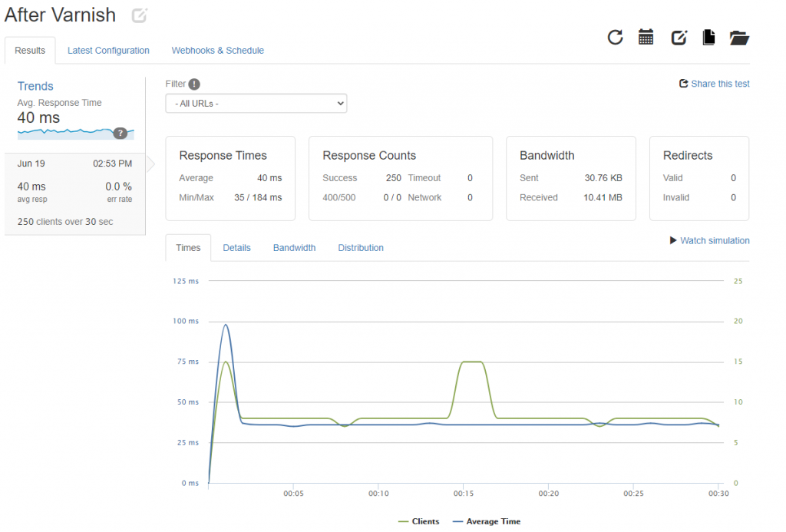Click the Sent bandwidth value 30.76 KB

pos(603,178)
